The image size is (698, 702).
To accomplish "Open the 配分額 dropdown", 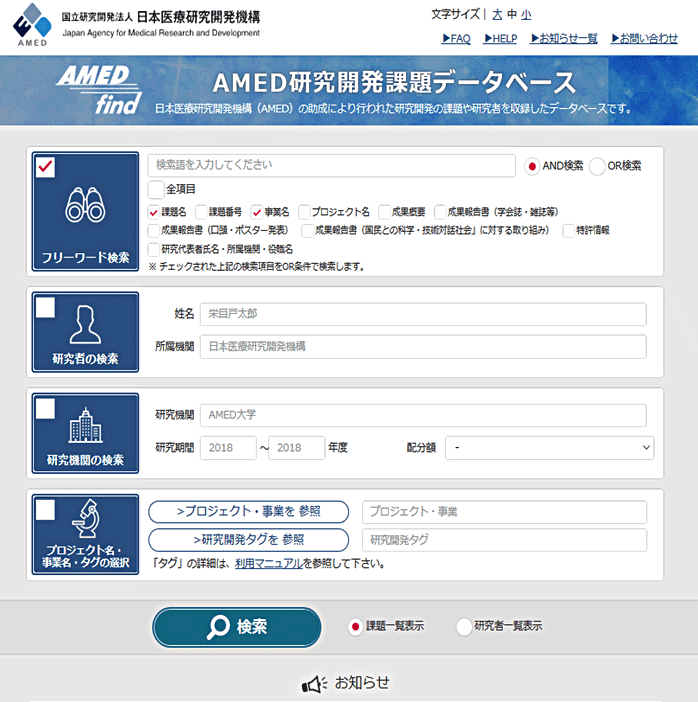I will click(549, 448).
